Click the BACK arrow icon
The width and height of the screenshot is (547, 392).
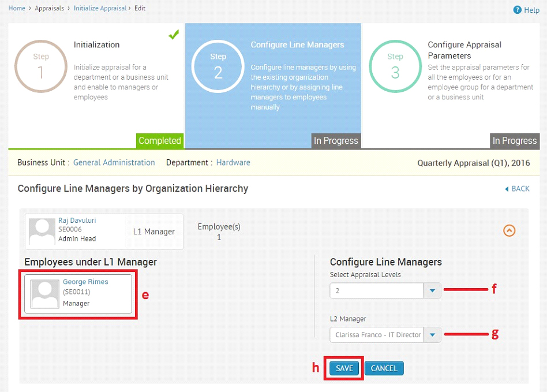[x=507, y=189]
